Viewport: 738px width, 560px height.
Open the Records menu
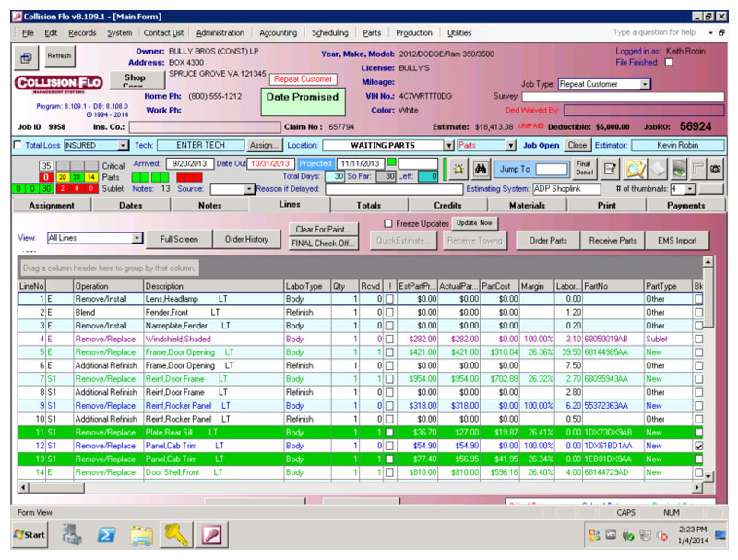[x=82, y=33]
